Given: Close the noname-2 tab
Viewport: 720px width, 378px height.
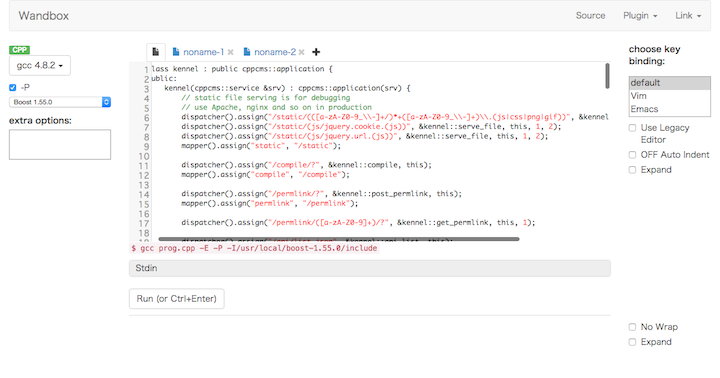Looking at the screenshot, I should pyautogui.click(x=302, y=52).
